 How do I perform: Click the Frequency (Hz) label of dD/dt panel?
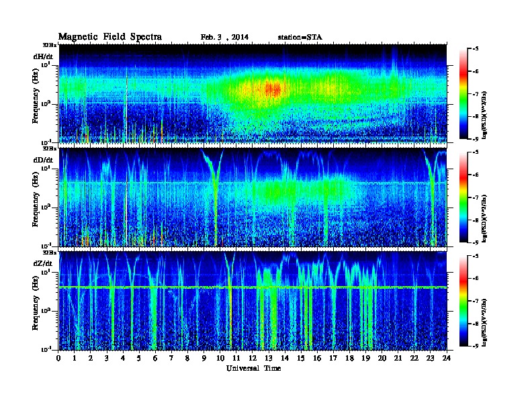click(36, 199)
